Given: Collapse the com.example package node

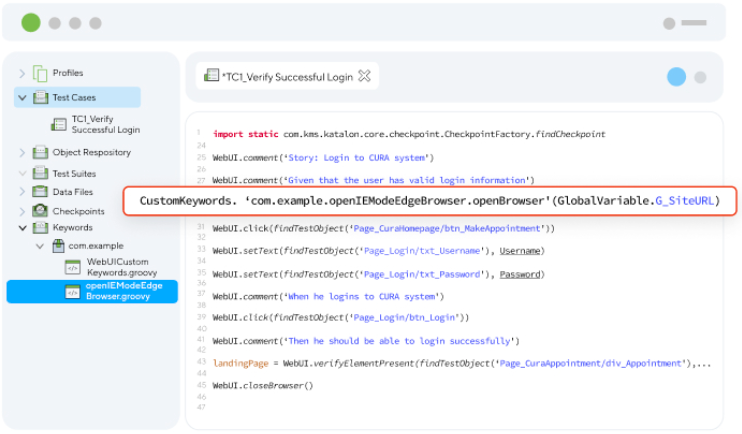Looking at the screenshot, I should [40, 246].
